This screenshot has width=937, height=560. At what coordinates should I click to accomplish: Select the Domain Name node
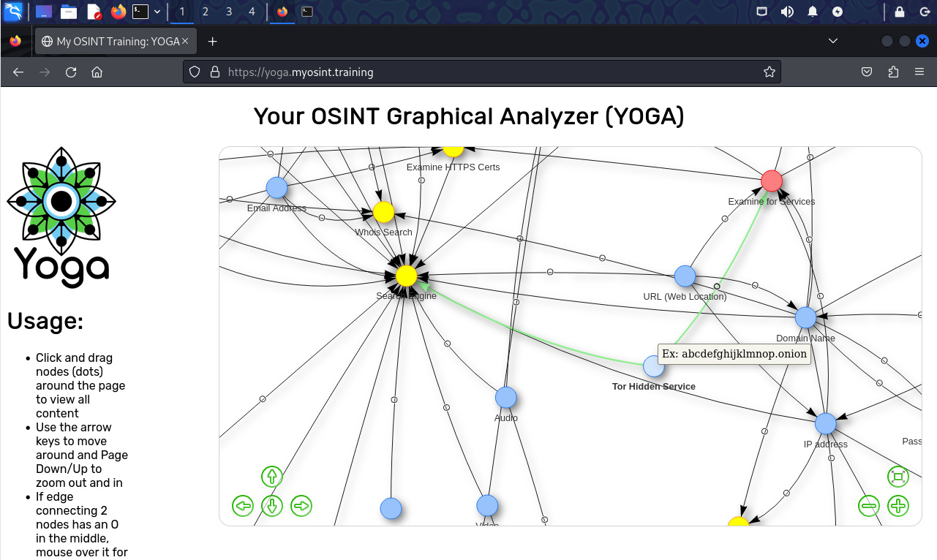[805, 317]
